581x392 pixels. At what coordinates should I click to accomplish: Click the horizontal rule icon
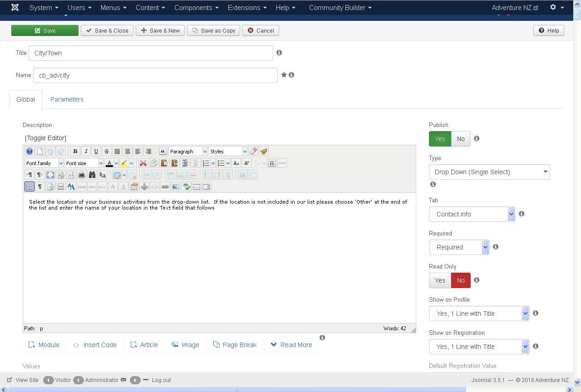point(282,163)
